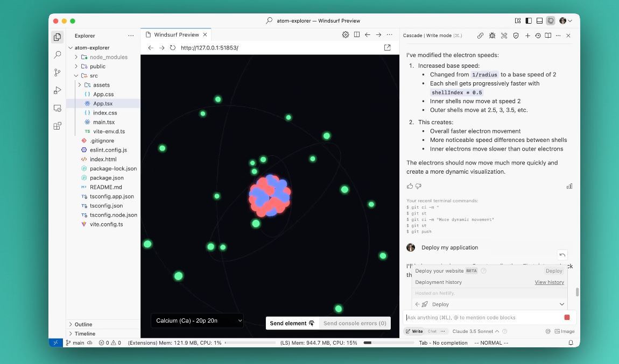Expand the Outline section

tap(71, 324)
